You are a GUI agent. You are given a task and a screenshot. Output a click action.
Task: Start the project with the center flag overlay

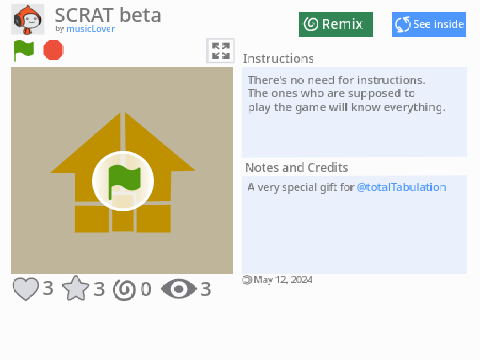click(x=123, y=181)
